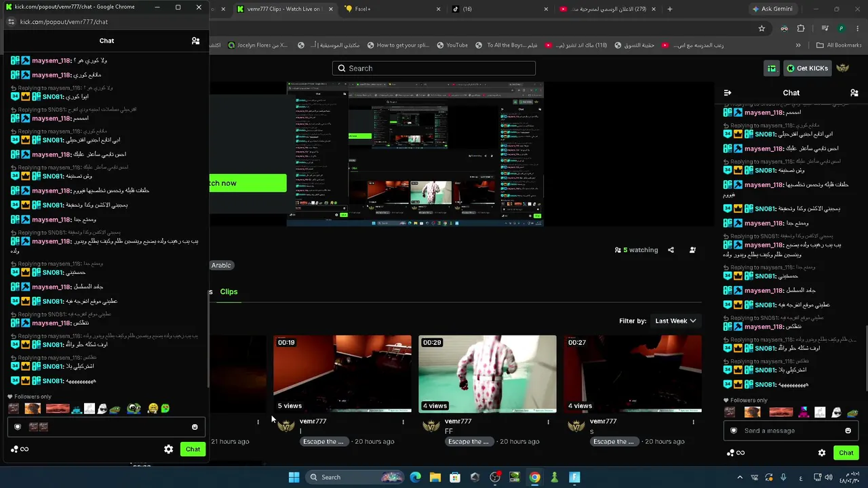Screen dimensions: 868x488
Task: Click the Windows taskbar Search box
Action: (355, 477)
